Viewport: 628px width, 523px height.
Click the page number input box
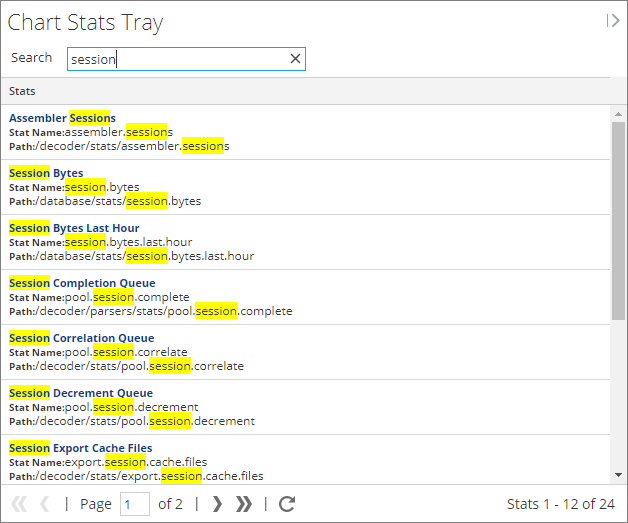click(x=134, y=504)
